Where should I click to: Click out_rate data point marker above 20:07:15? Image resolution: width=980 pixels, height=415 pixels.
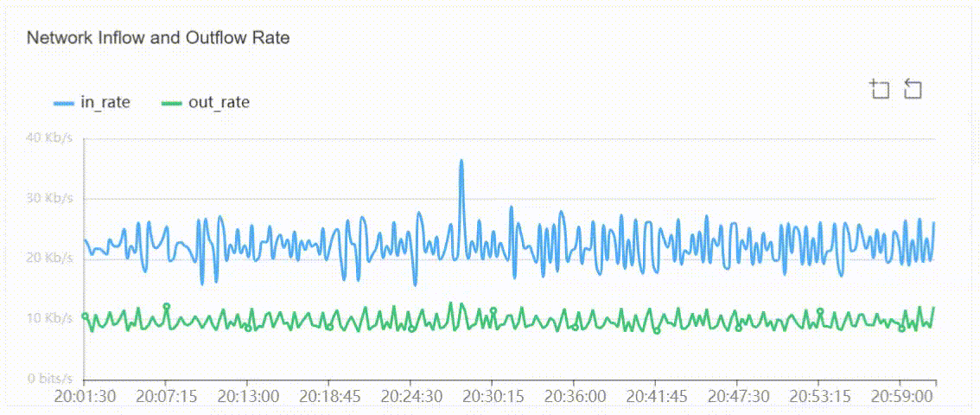tap(166, 306)
